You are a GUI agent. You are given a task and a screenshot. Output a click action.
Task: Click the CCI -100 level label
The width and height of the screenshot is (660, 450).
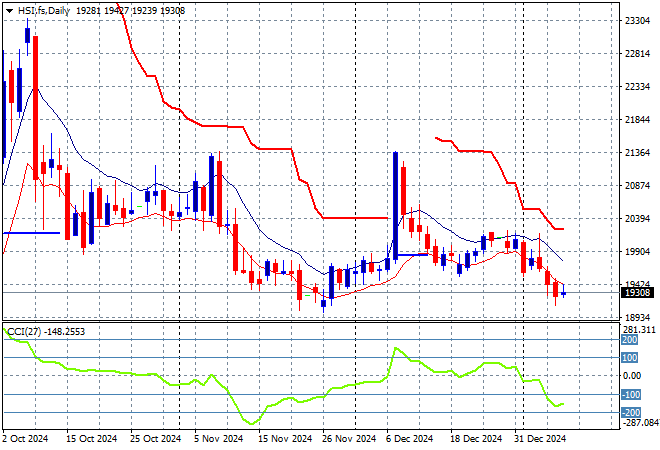point(632,394)
